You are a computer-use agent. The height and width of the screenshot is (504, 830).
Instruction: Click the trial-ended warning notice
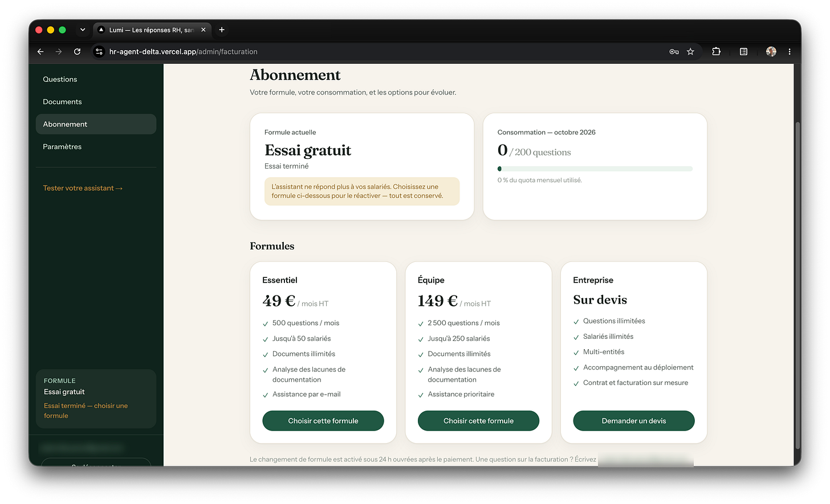pyautogui.click(x=362, y=191)
